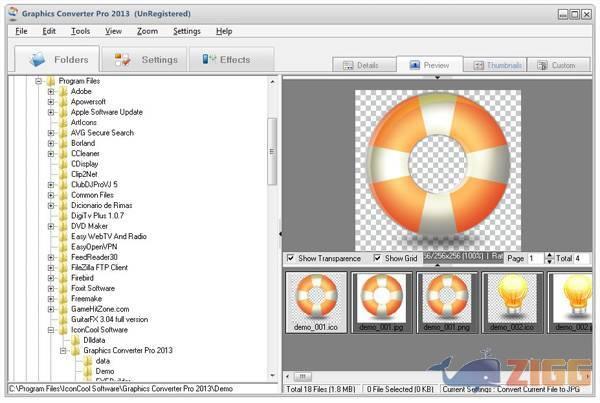Switch to Details view
The image size is (600, 403).
(x=361, y=65)
